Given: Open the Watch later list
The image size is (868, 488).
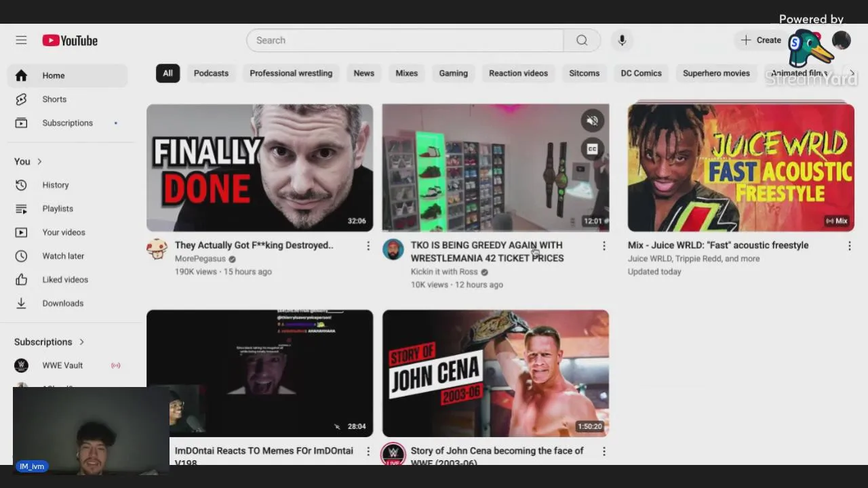Looking at the screenshot, I should [x=67, y=256].
